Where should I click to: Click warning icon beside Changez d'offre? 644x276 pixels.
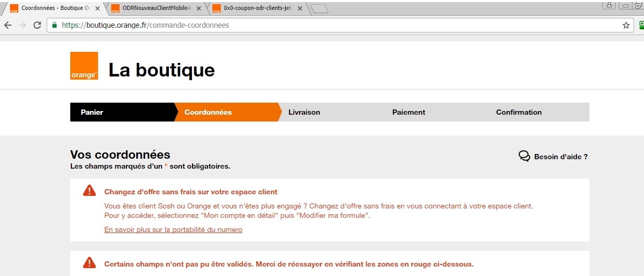(90, 191)
